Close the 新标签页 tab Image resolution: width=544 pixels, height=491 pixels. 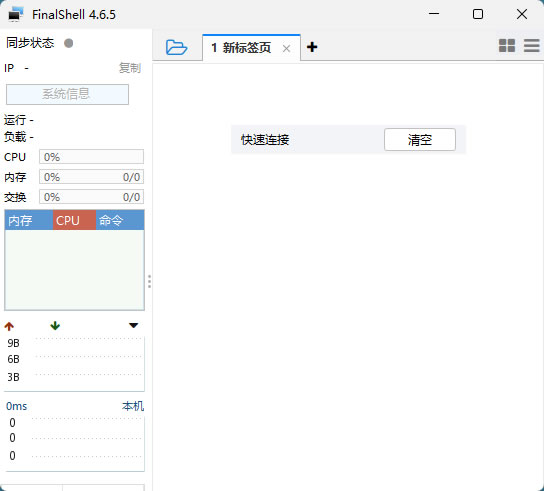click(x=286, y=49)
